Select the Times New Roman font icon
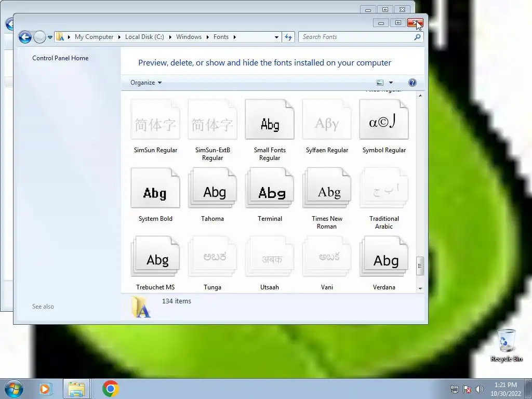The image size is (532, 399). [x=327, y=188]
